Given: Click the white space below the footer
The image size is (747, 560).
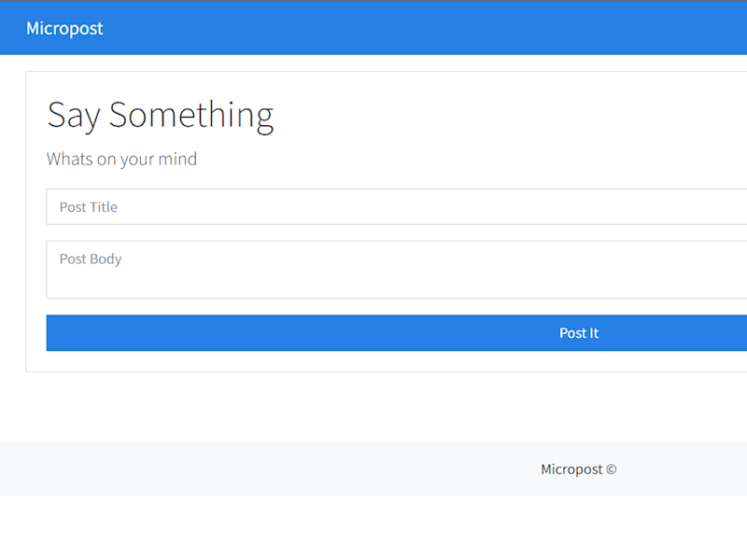Looking at the screenshot, I should point(373,527).
